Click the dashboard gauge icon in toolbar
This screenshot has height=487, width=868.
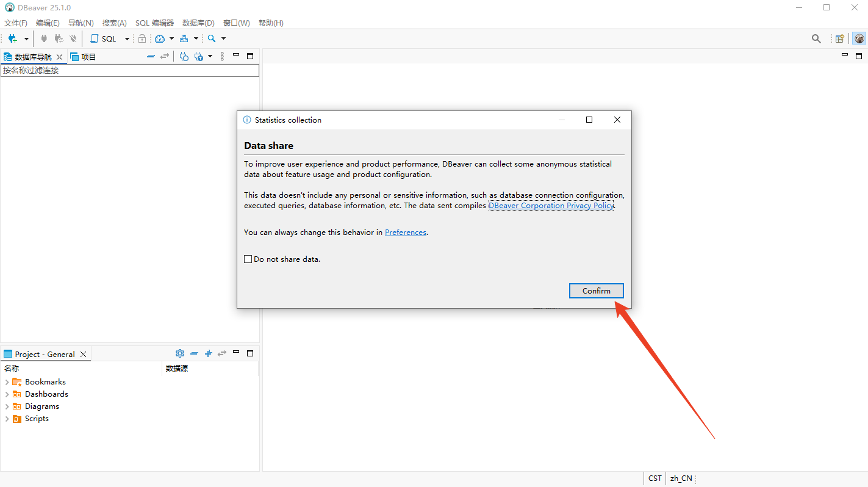pyautogui.click(x=160, y=38)
